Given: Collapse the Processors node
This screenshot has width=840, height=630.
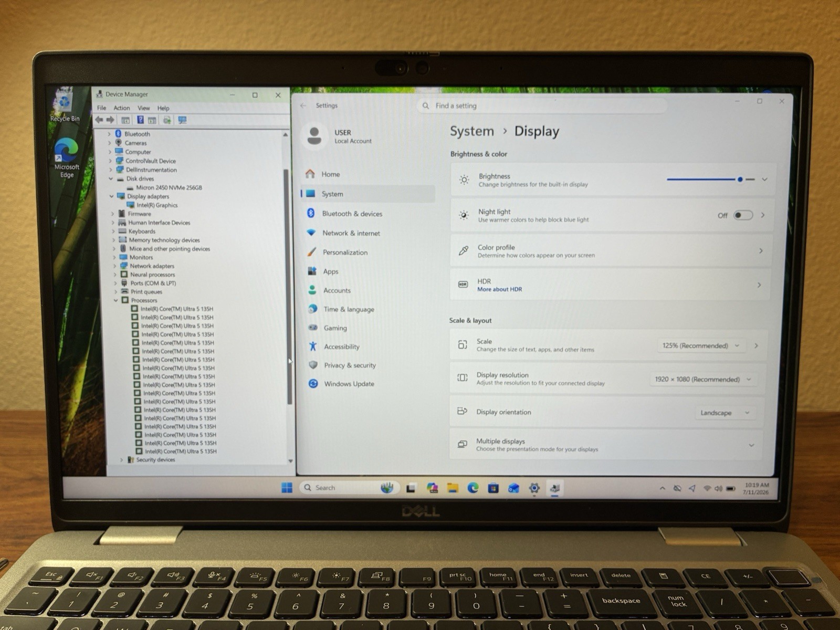Looking at the screenshot, I should (115, 300).
